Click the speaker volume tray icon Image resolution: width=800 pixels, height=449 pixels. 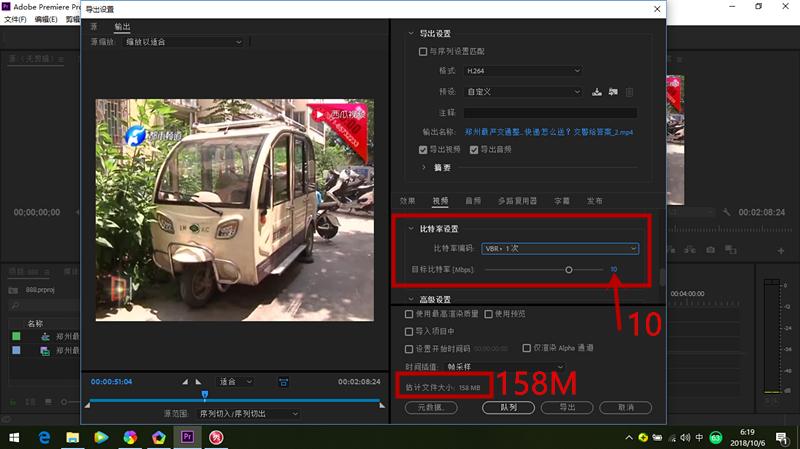pyautogui.click(x=685, y=438)
